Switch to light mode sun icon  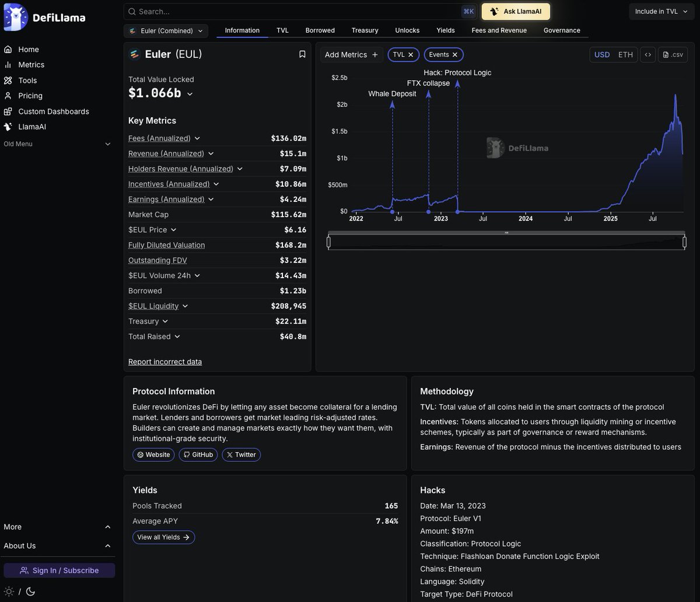point(8,591)
